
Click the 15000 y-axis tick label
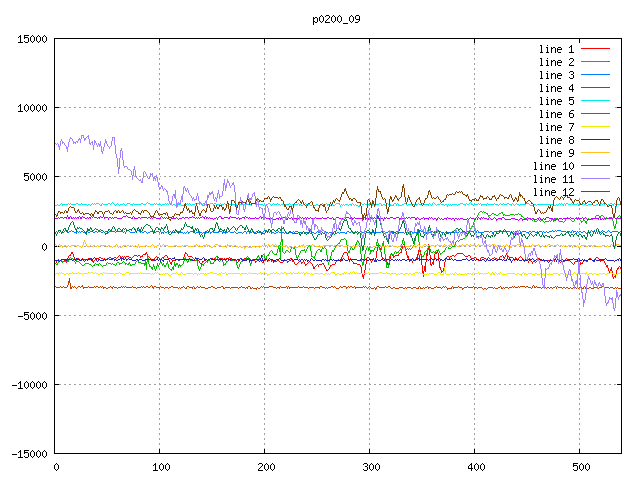click(x=30, y=39)
